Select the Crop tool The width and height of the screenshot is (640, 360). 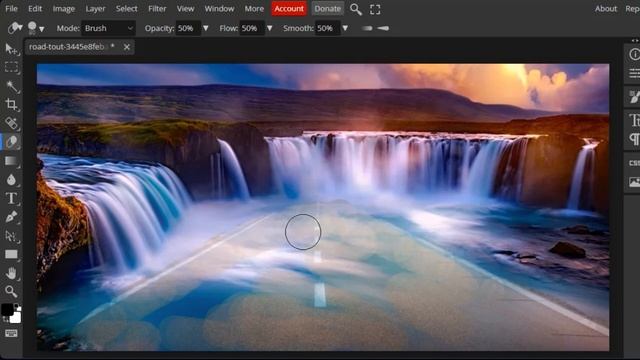click(x=11, y=104)
